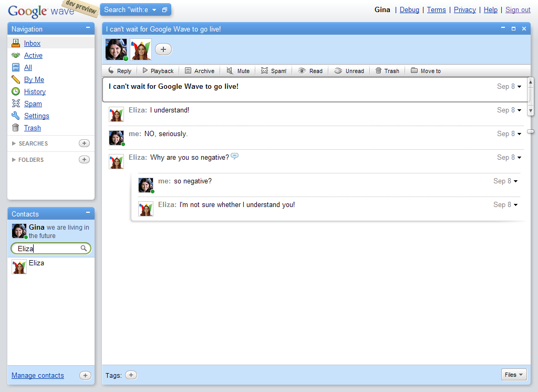Move wave to Trash from toolbar

(387, 71)
